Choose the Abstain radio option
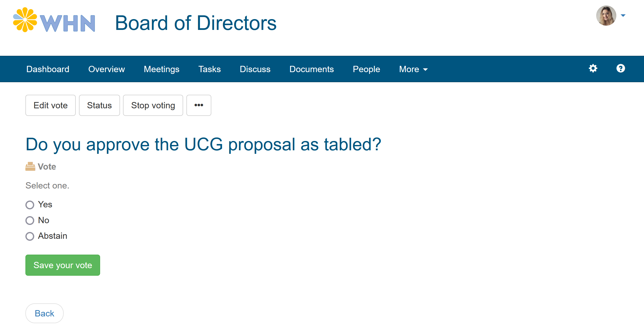 [30, 236]
